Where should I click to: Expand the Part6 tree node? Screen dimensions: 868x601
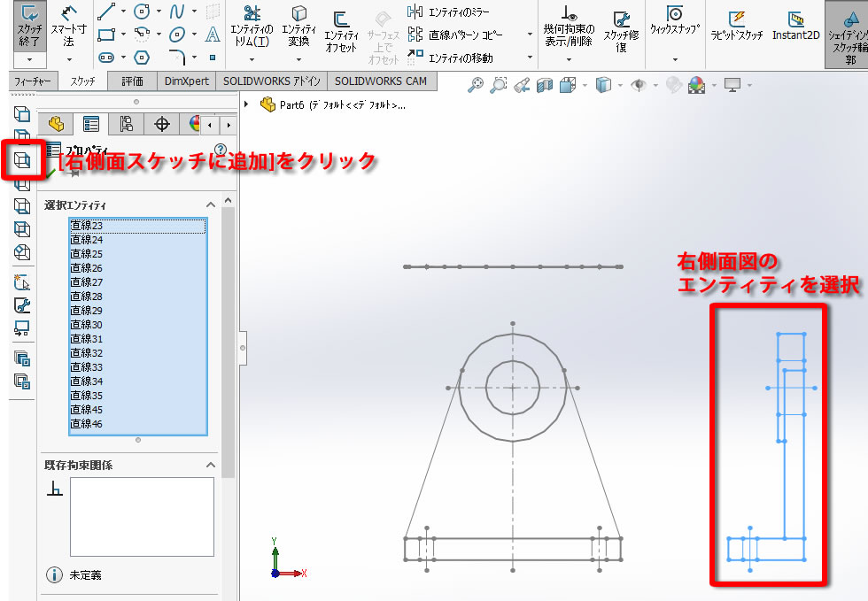click(246, 104)
